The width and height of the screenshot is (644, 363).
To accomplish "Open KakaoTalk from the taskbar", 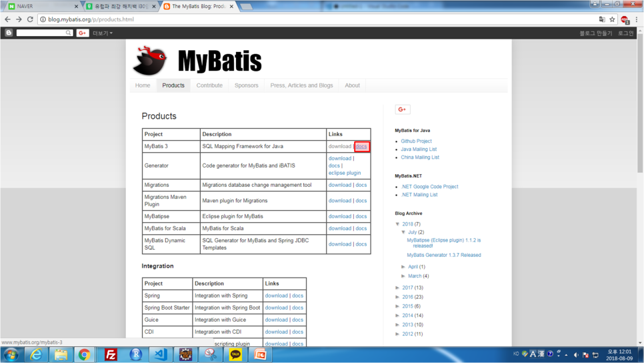I will tap(235, 355).
